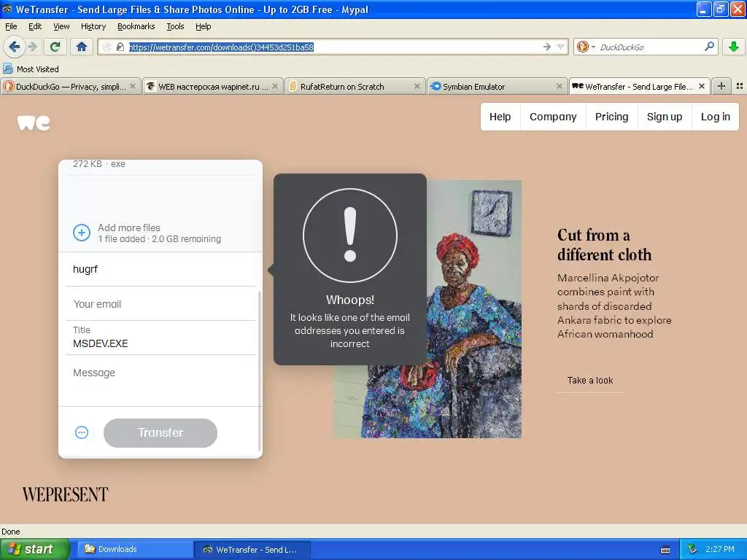Open the Bookmarks menu
The height and width of the screenshot is (560, 747).
tap(136, 26)
